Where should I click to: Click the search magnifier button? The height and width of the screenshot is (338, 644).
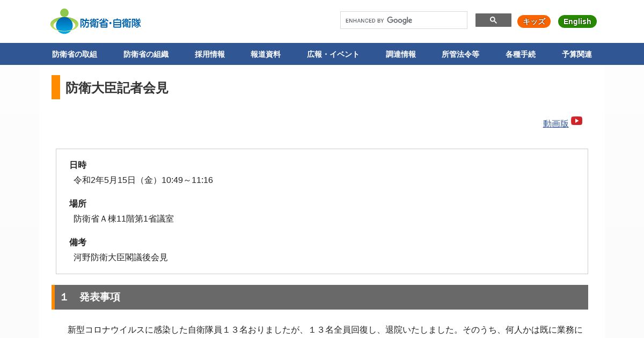(493, 20)
